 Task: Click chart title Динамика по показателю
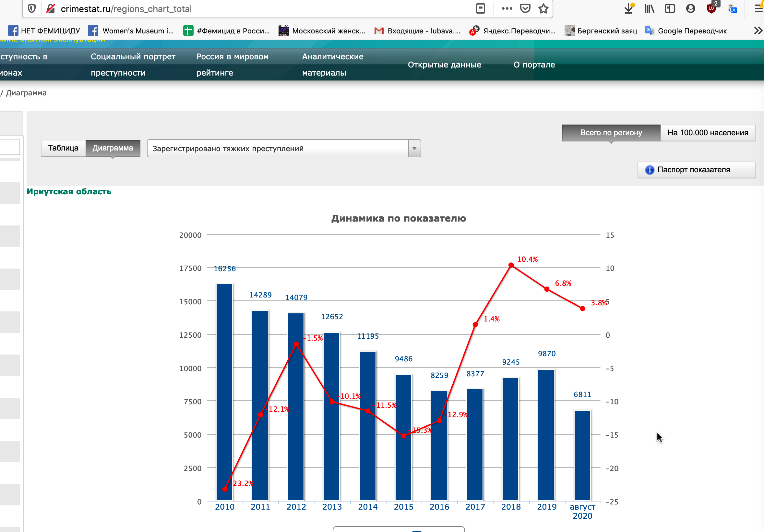399,218
